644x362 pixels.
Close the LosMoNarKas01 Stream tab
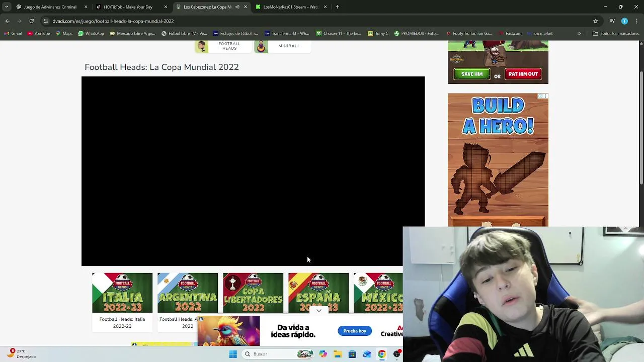(325, 7)
